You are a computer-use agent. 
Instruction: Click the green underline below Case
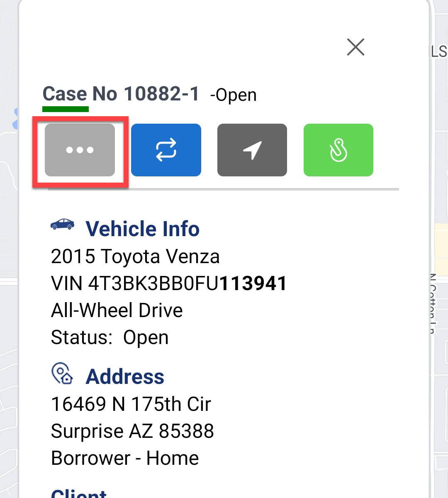66,109
